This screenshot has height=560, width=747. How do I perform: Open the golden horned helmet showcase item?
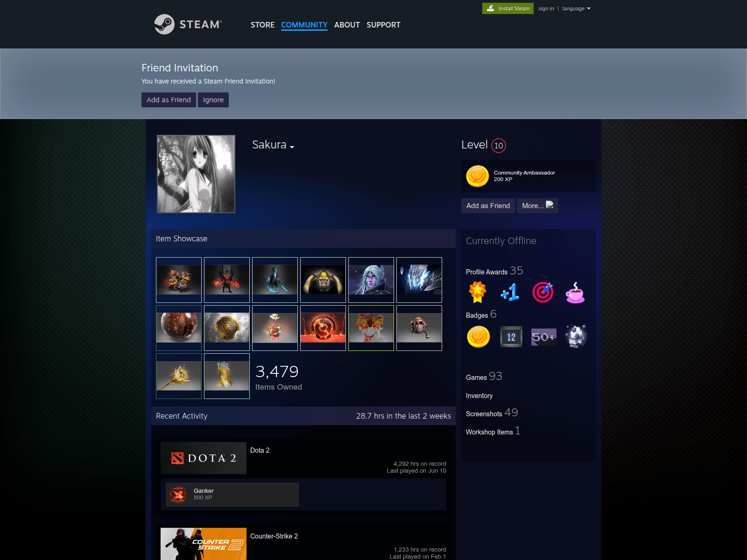pos(323,280)
